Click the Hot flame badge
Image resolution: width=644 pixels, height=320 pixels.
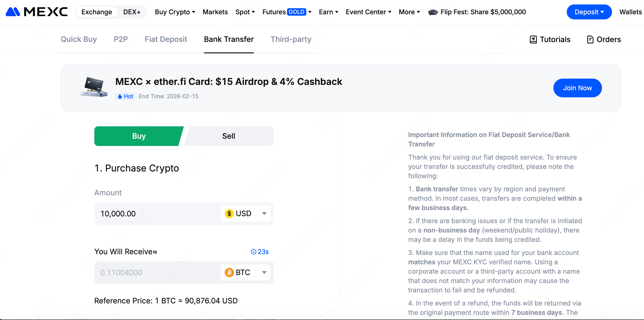tap(125, 96)
